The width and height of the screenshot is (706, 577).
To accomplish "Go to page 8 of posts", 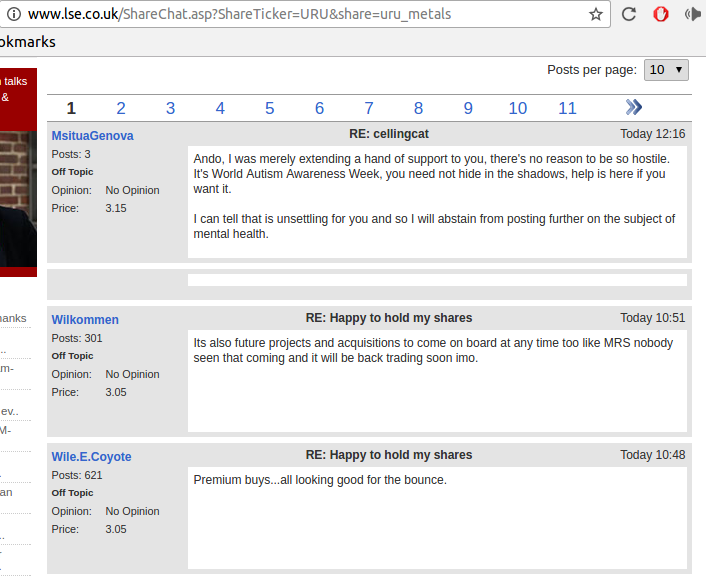I will 418,108.
